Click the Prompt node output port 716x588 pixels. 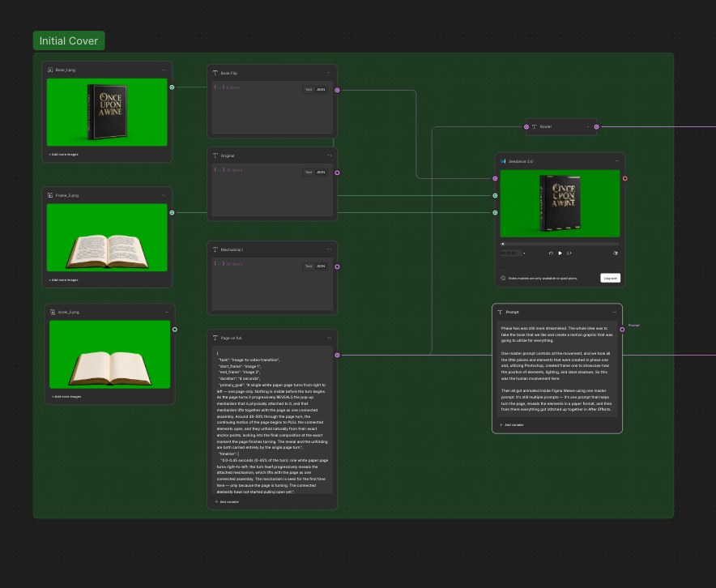point(622,330)
